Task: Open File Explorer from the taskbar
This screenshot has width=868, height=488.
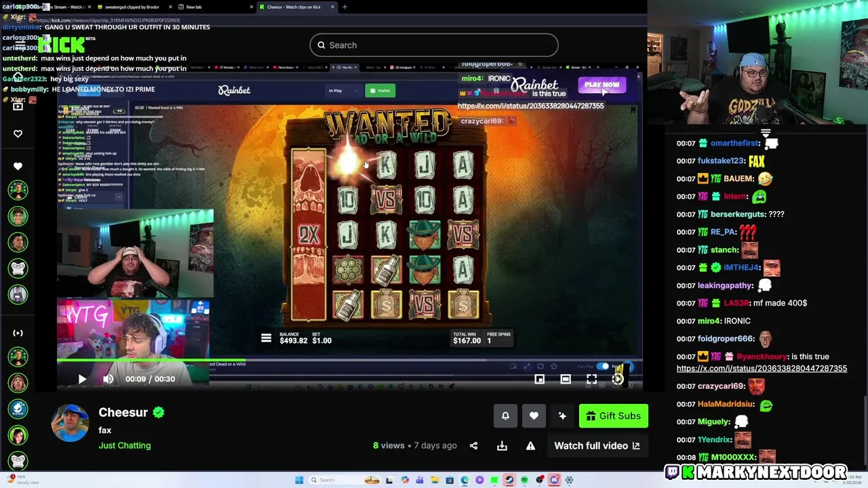Action: point(435,480)
